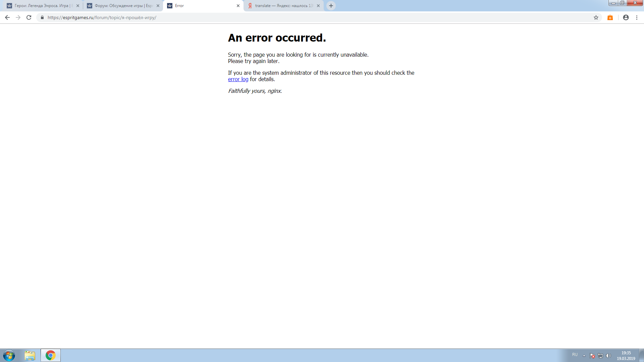This screenshot has width=644, height=362.
Task: Open Chrome three-dot settings menu
Action: pos(637,17)
